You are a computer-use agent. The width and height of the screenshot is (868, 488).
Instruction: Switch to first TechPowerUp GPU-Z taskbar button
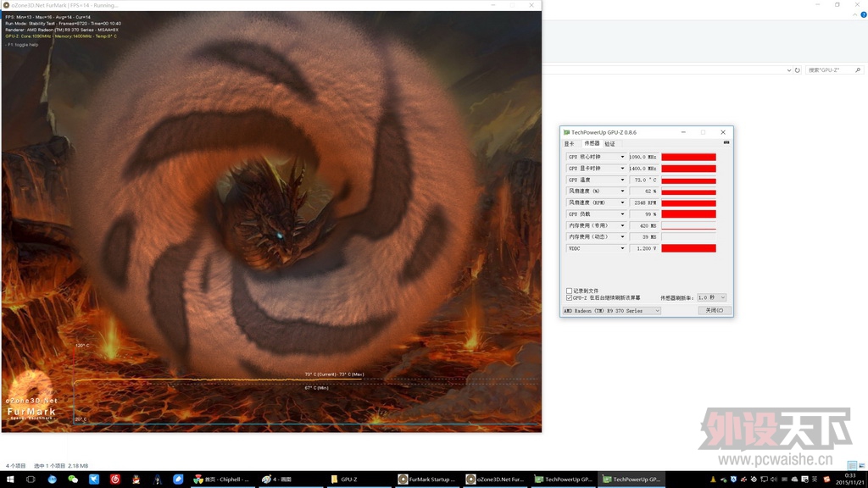pos(563,480)
